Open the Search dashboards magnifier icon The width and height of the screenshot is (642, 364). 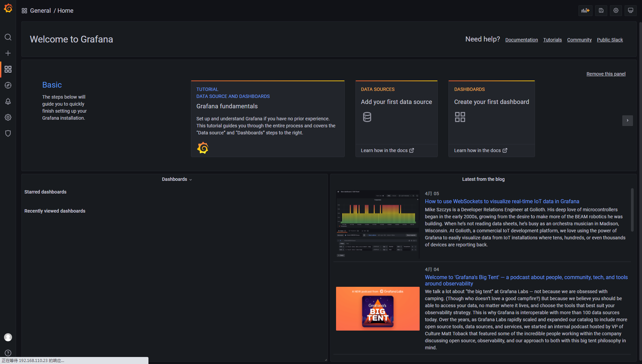(8, 37)
